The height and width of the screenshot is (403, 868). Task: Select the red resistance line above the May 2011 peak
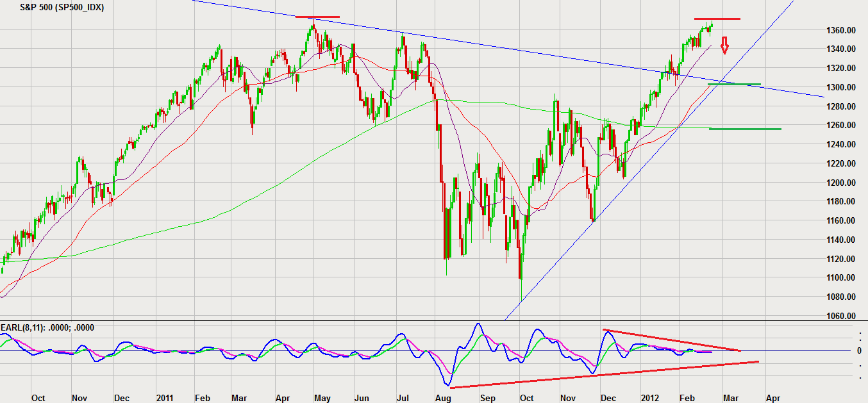(317, 17)
